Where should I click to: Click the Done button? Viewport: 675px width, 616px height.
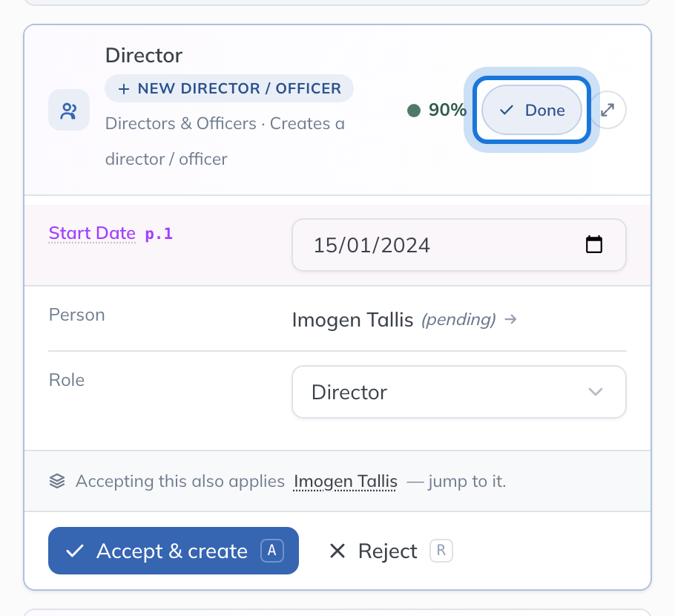tap(532, 110)
